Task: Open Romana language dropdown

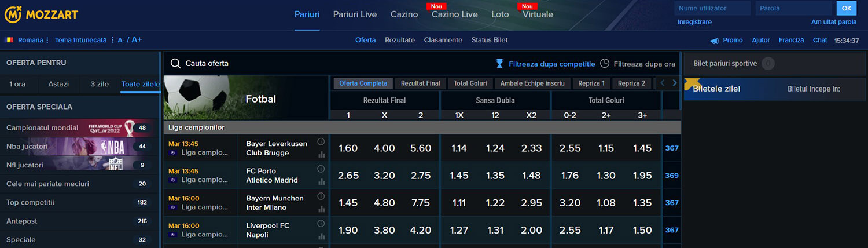Action: click(x=34, y=40)
